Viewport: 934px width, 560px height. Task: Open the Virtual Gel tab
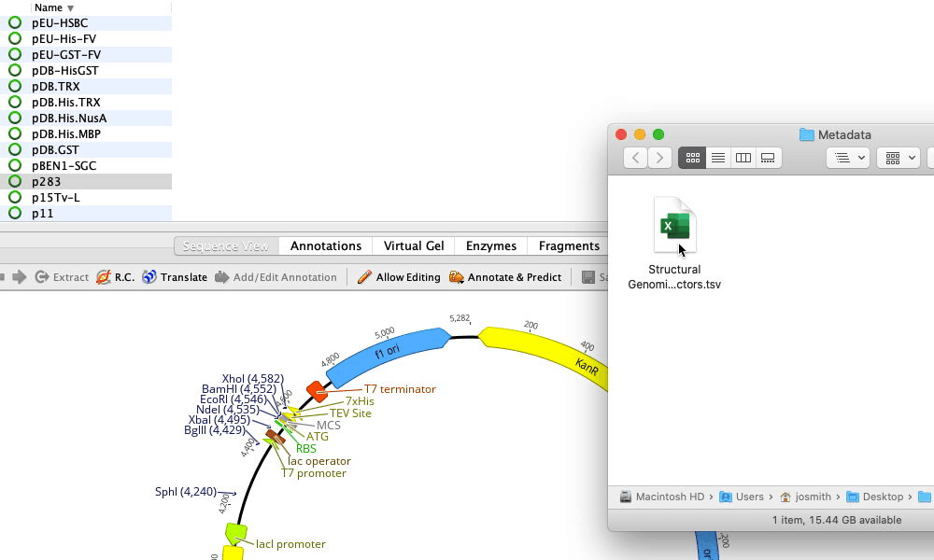(414, 246)
